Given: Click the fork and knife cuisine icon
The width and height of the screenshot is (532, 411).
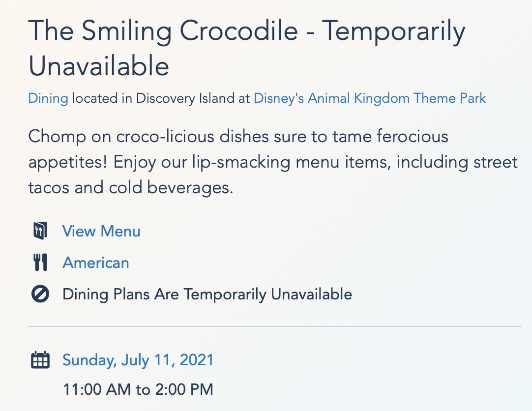Looking at the screenshot, I should [40, 263].
